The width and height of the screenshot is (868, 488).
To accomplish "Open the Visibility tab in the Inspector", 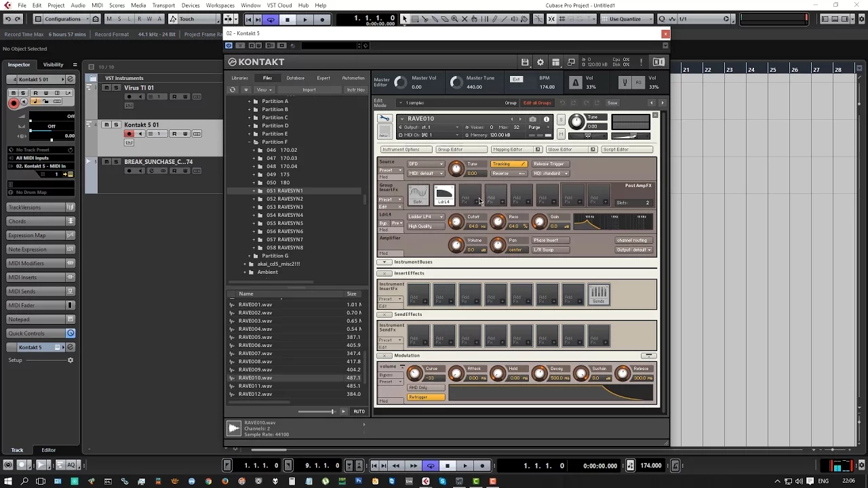I will [53, 64].
